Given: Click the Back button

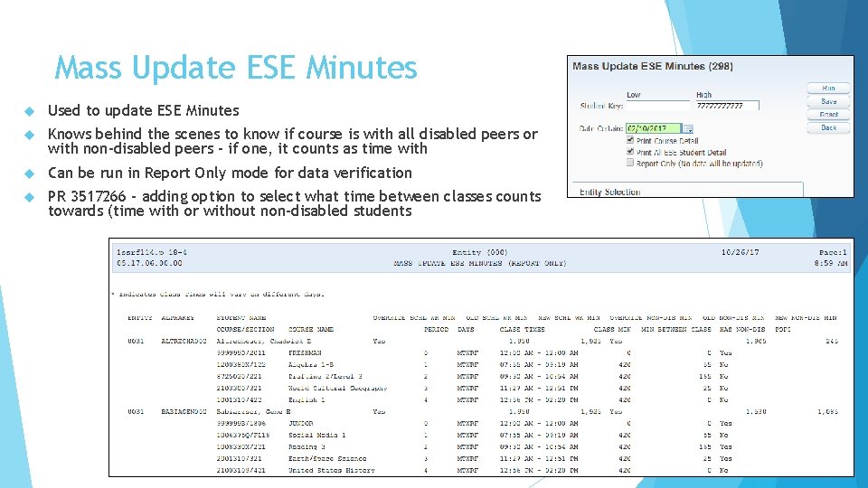Looking at the screenshot, I should click(828, 127).
